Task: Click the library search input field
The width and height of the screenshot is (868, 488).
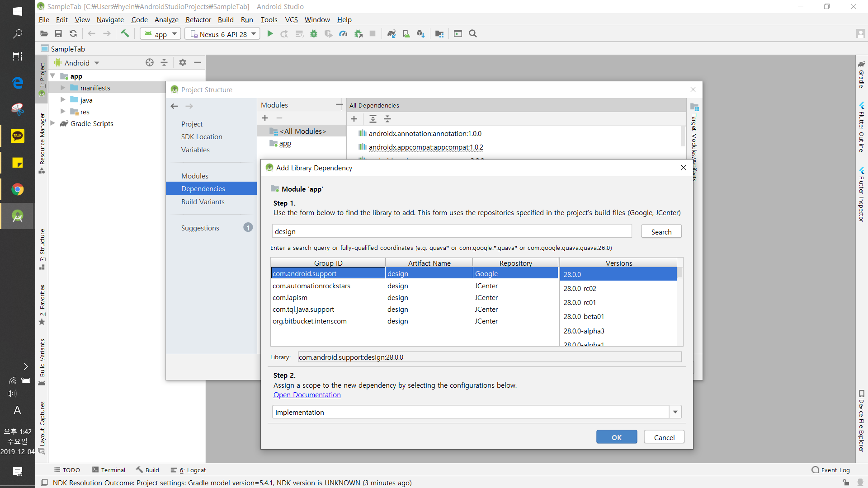Action: click(x=451, y=231)
